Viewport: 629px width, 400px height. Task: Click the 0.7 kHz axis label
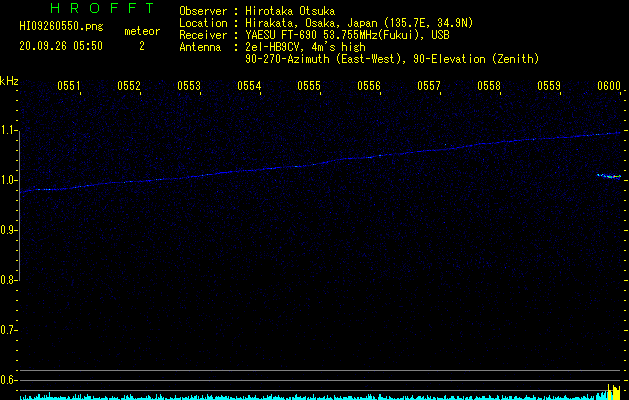7,330
